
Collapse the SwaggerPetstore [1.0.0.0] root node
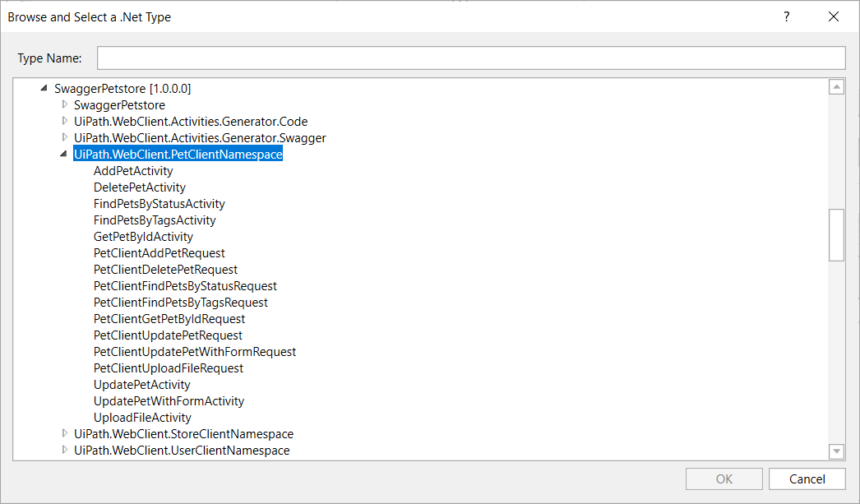pyautogui.click(x=44, y=88)
